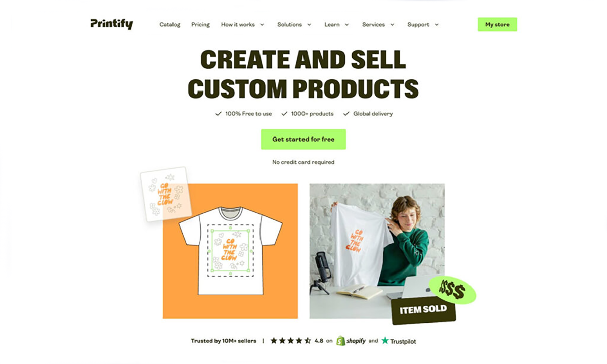Click the ITEM SOLD badge

point(423,309)
